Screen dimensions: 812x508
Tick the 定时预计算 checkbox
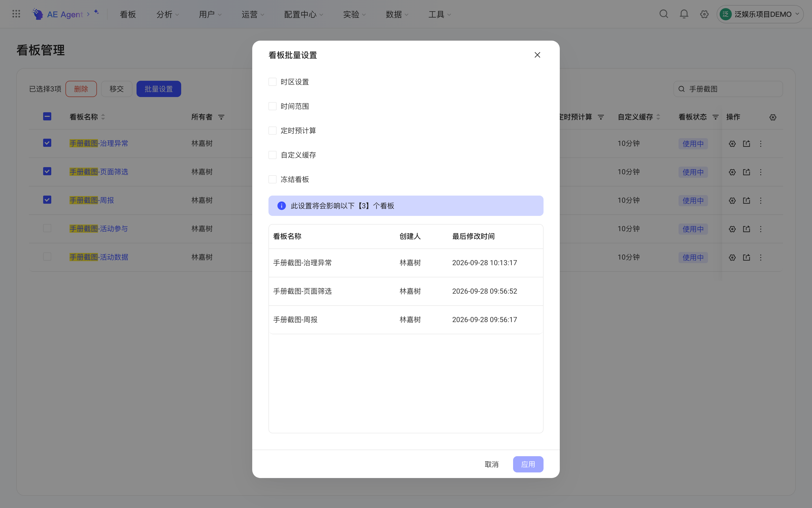coord(273,131)
